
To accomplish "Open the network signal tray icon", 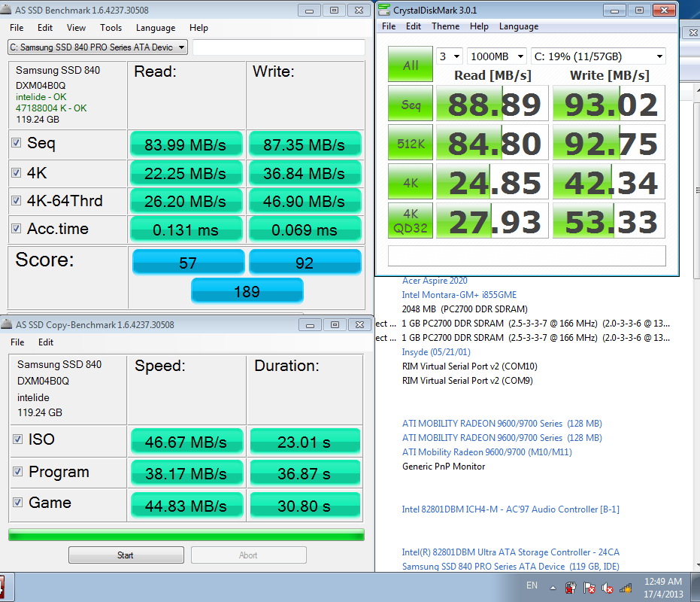I will [x=626, y=588].
